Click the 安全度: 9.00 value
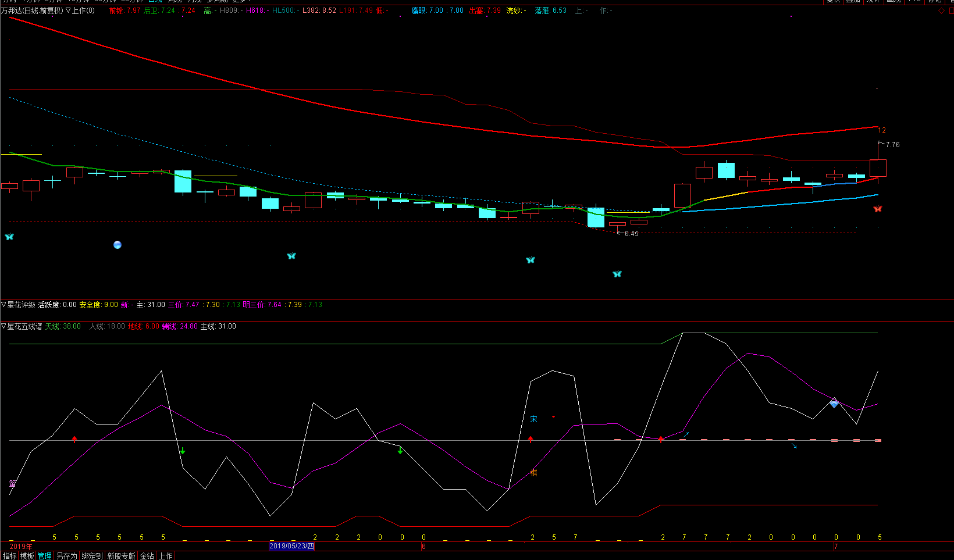Screen dimensions: 954x560 click(x=98, y=305)
